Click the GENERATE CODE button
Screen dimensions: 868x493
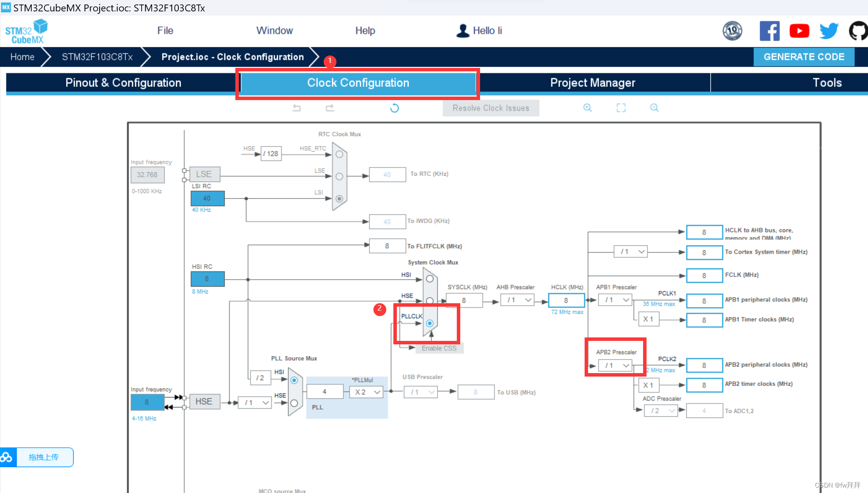(804, 57)
